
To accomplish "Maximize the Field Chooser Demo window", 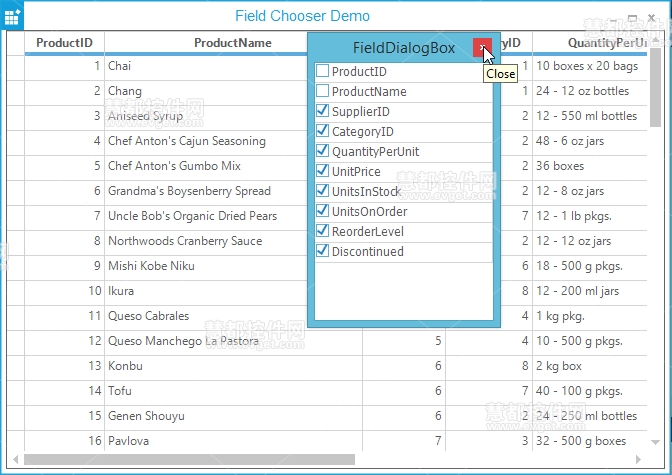I will tap(632, 18).
